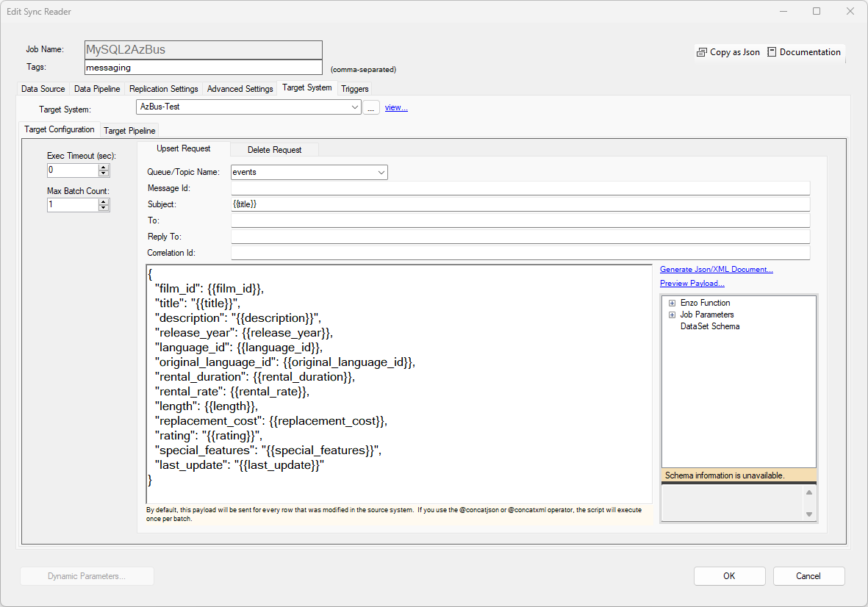The height and width of the screenshot is (607, 868).
Task: Close the Edit Sync Reader window
Action: pyautogui.click(x=850, y=11)
